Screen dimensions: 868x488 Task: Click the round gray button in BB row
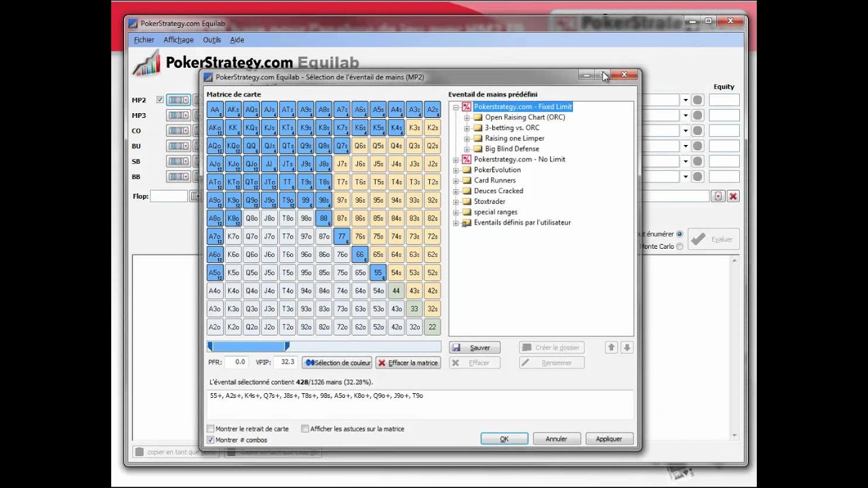pyautogui.click(x=697, y=176)
